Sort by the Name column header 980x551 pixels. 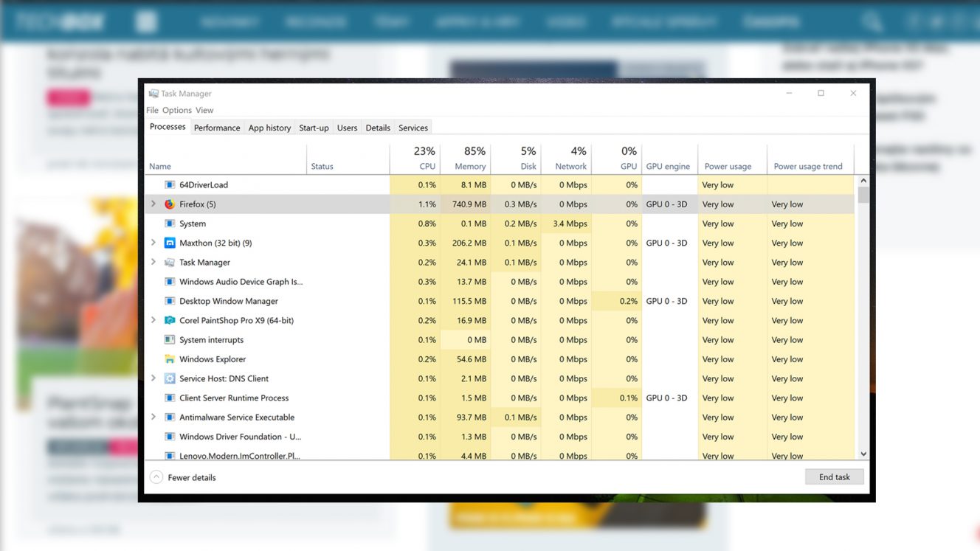[x=226, y=159]
